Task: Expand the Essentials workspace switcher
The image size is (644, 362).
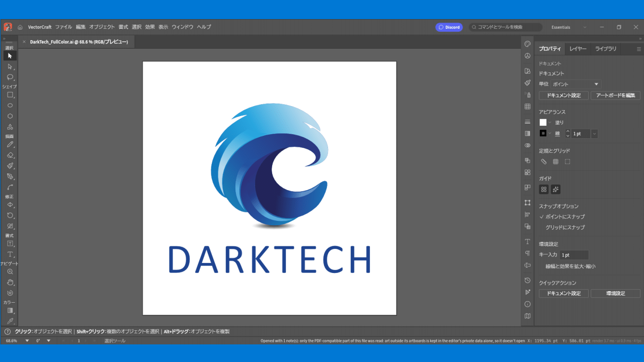Action: (569, 27)
